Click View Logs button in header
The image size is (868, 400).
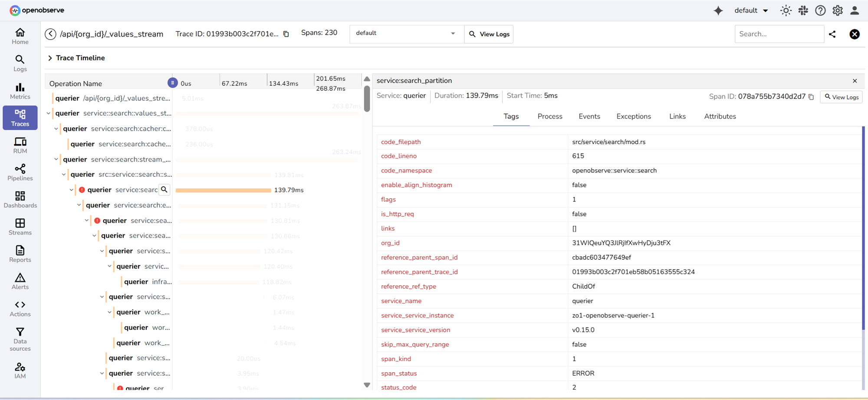489,34
